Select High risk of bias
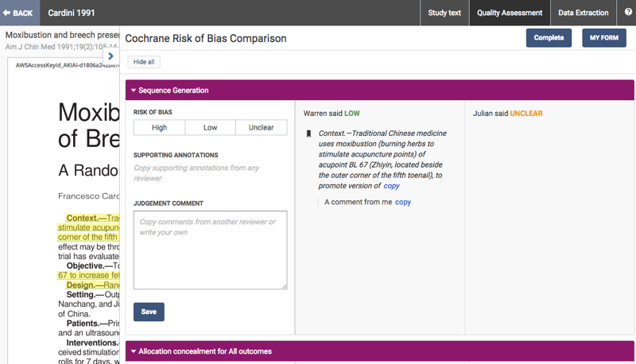The image size is (636, 364). tap(159, 127)
